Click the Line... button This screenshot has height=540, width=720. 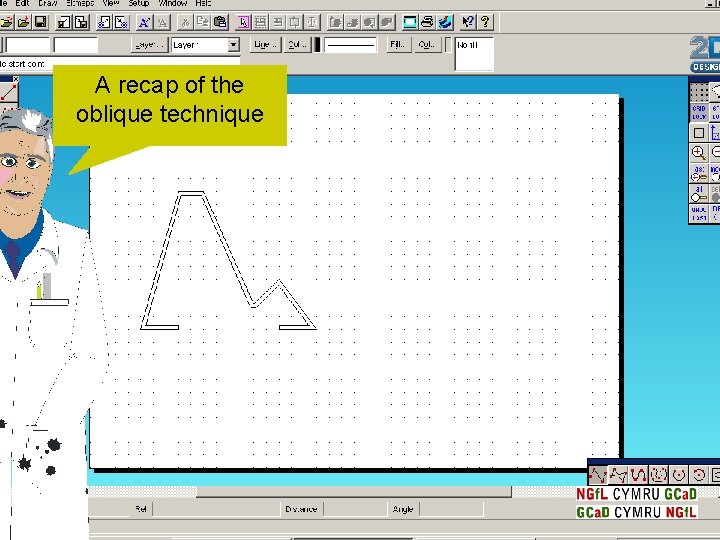click(265, 45)
